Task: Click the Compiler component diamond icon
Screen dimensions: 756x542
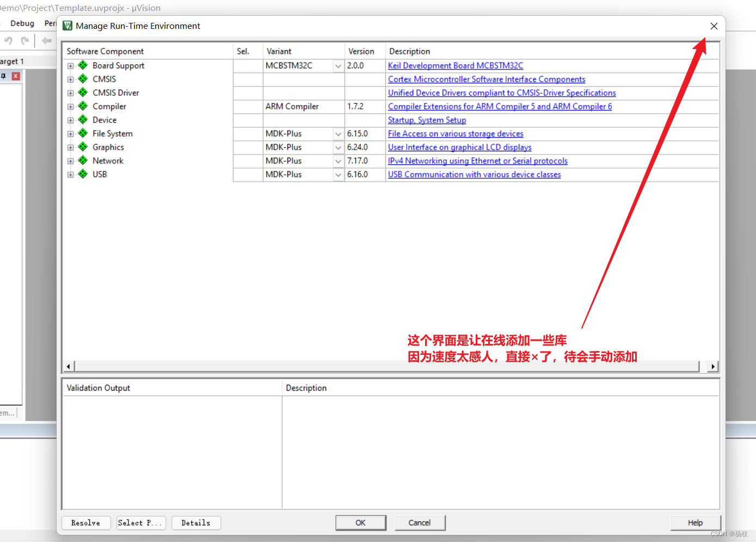Action: coord(83,106)
